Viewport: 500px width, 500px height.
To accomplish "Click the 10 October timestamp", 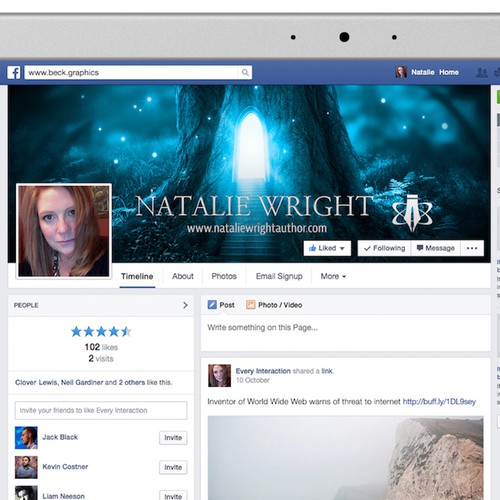I will tap(253, 380).
